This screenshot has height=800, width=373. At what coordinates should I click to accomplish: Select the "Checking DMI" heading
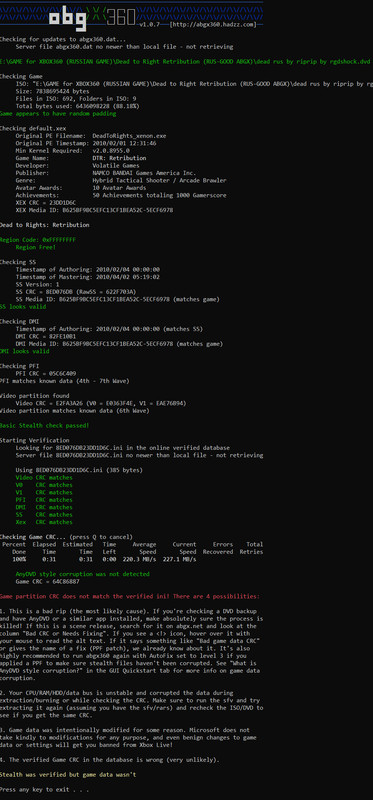pyautogui.click(x=19, y=322)
